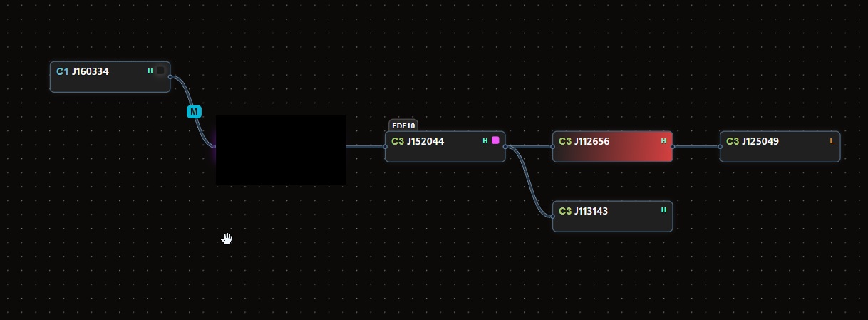The width and height of the screenshot is (868, 320).
Task: Select the C3 J113143 system node
Action: 613,216
